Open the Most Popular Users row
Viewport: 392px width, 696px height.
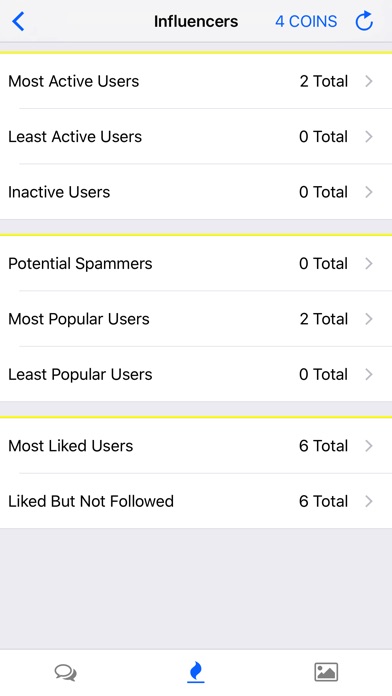point(196,319)
